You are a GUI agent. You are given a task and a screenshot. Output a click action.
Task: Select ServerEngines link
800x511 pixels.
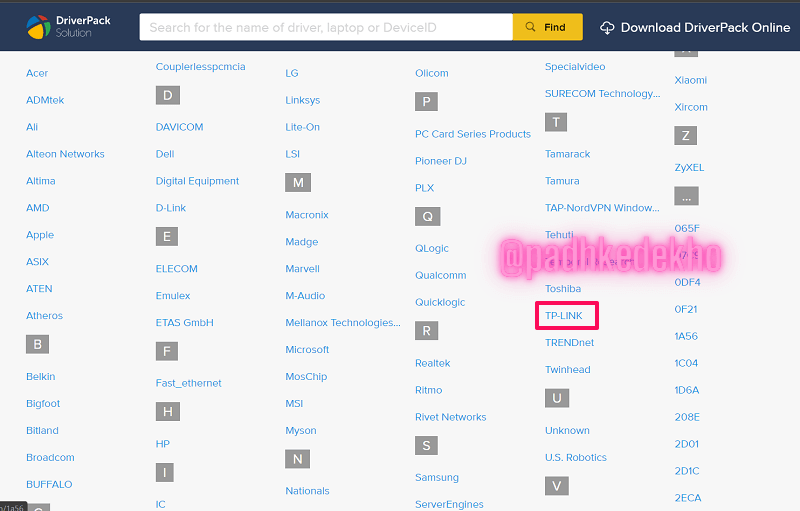point(449,504)
